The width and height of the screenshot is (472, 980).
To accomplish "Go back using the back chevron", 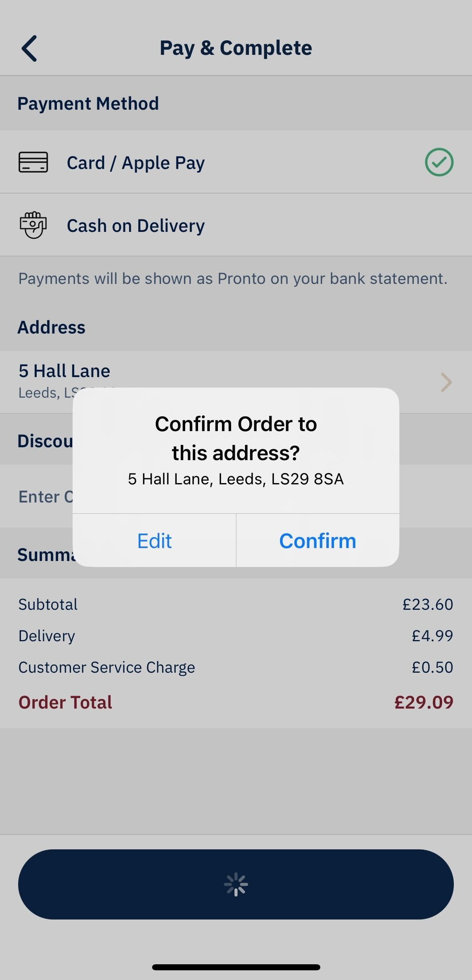I will point(29,48).
